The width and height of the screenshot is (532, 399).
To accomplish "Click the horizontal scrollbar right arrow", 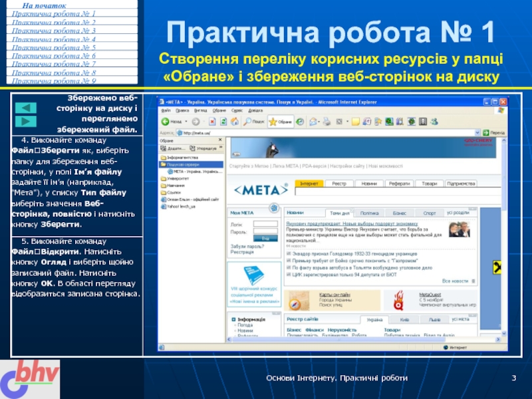I will (497, 339).
